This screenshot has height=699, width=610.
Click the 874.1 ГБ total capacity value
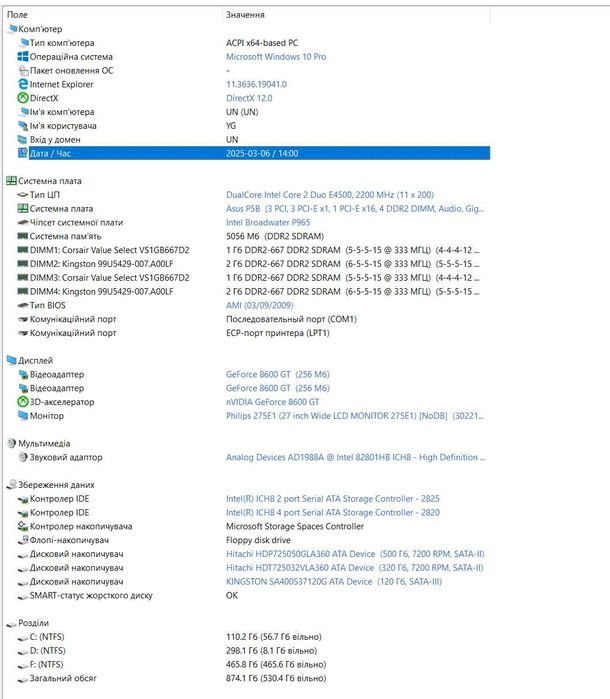click(276, 678)
